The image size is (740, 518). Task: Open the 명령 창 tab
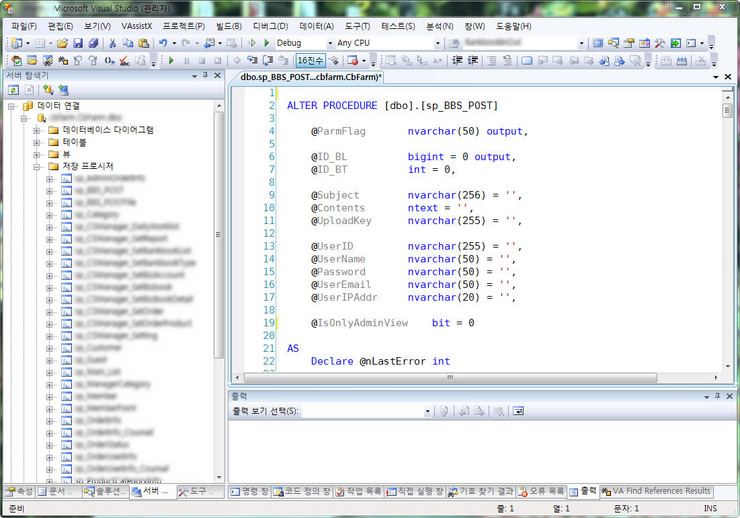(x=250, y=492)
